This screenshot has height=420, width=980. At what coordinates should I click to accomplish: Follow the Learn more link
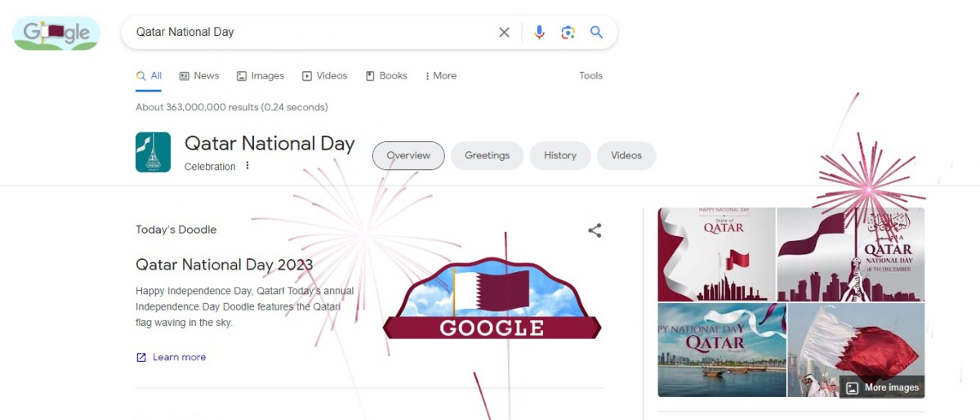pos(179,357)
